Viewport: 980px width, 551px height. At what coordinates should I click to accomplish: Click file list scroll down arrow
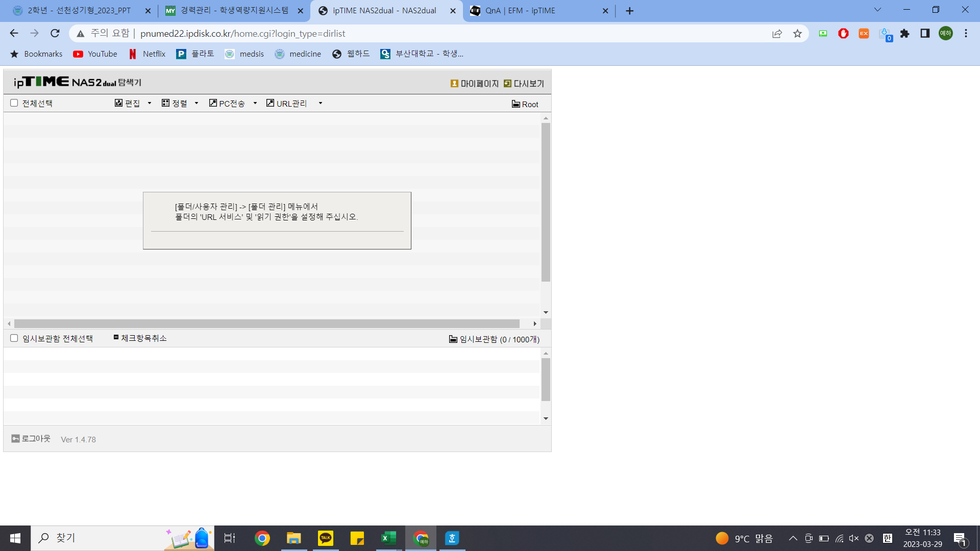pos(546,312)
